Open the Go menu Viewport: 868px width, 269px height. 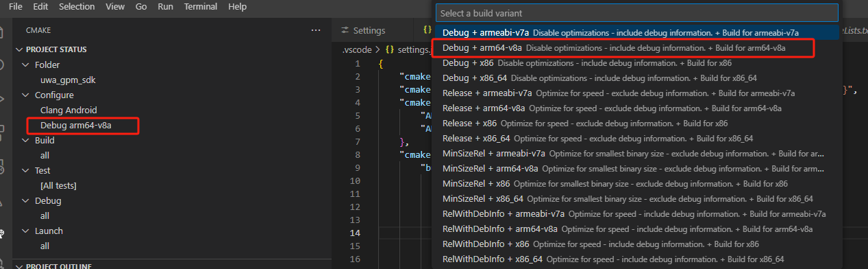141,6
